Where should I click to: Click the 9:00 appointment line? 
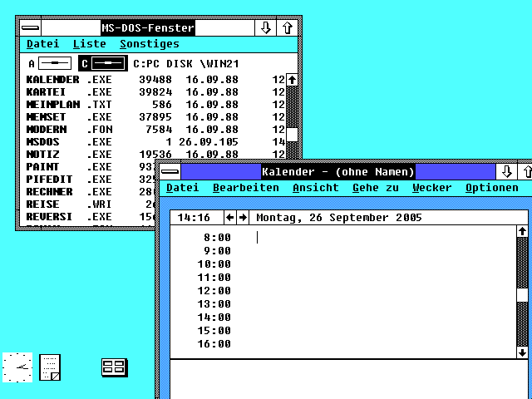pyautogui.click(x=343, y=251)
